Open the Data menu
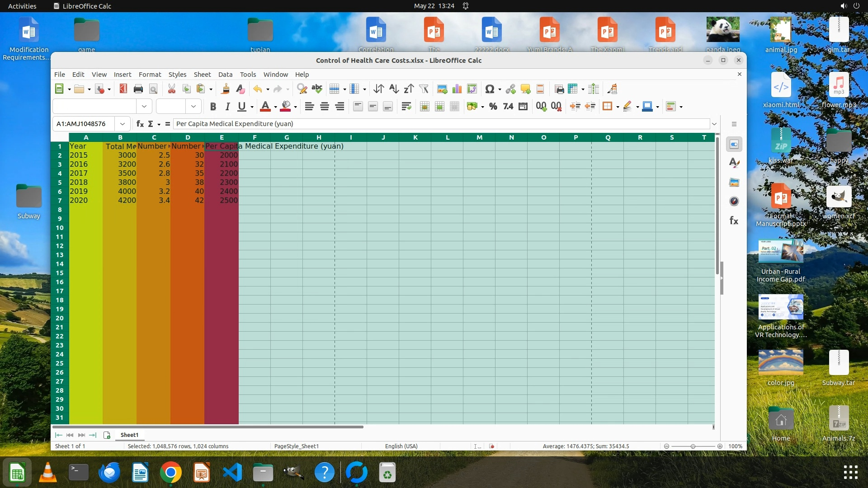This screenshot has width=868, height=488. point(225,75)
